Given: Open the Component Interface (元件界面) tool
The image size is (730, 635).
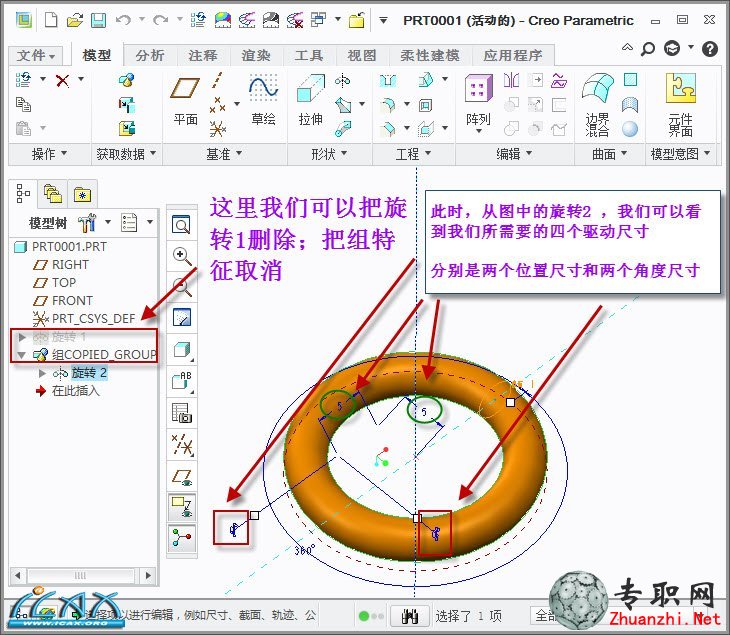Looking at the screenshot, I should [681, 105].
